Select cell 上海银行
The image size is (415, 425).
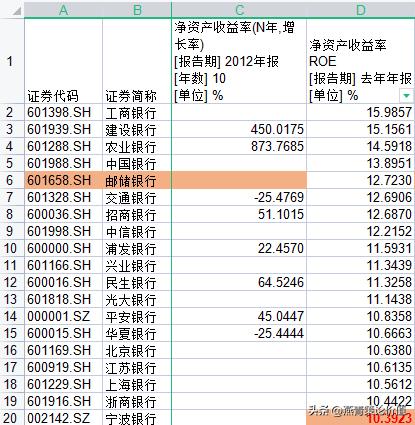pyautogui.click(x=137, y=384)
